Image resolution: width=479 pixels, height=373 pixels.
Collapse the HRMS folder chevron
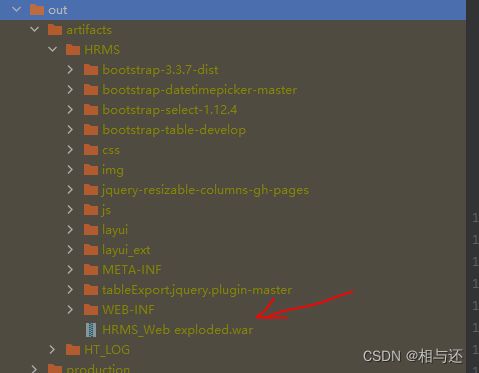click(52, 50)
